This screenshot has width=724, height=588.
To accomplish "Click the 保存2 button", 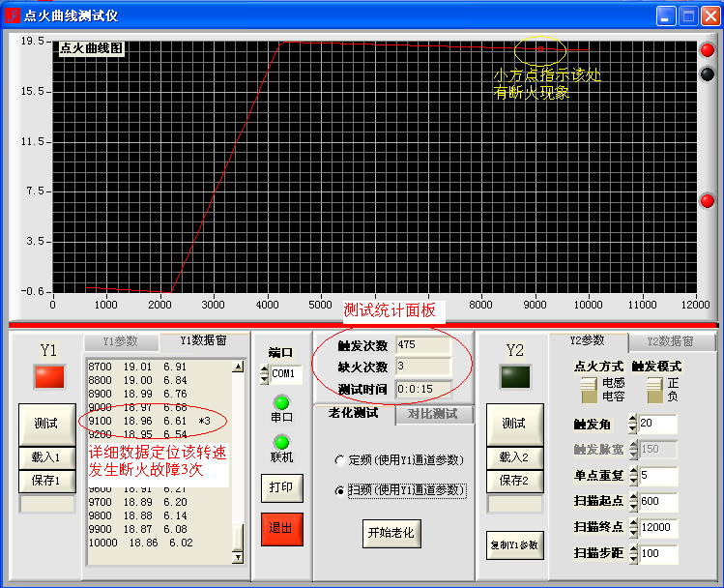I will click(515, 481).
